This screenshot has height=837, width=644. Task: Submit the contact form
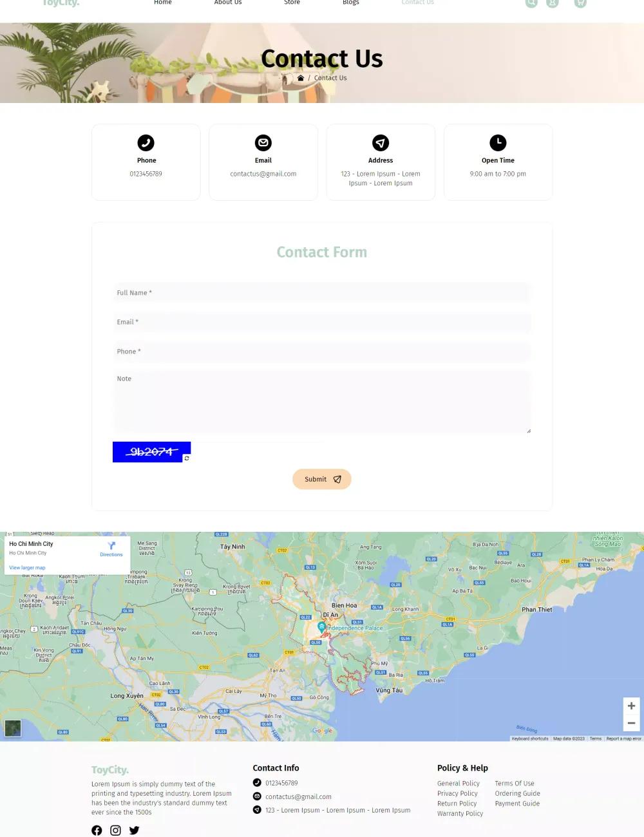[x=322, y=479]
